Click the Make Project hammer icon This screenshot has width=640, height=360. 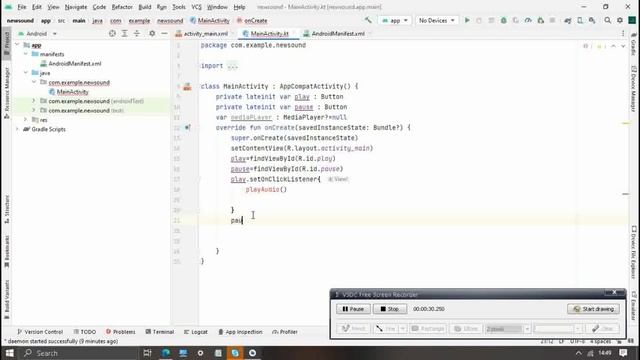tap(368, 20)
